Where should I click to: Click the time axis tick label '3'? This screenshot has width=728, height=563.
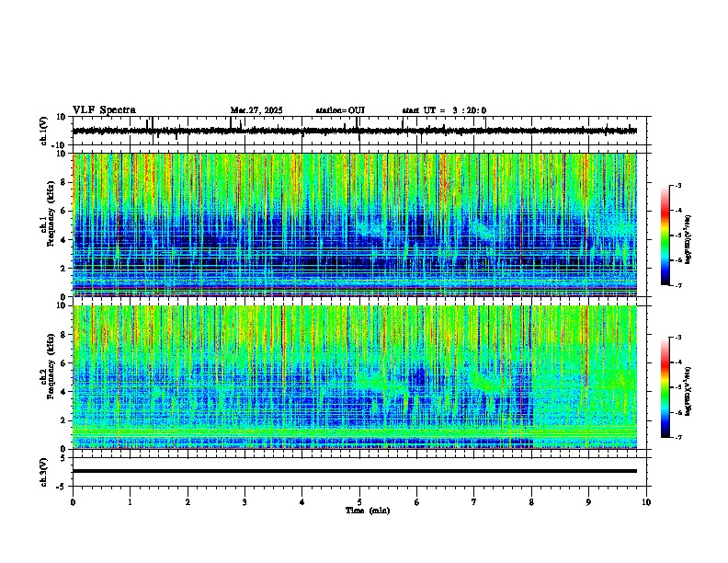click(x=245, y=502)
